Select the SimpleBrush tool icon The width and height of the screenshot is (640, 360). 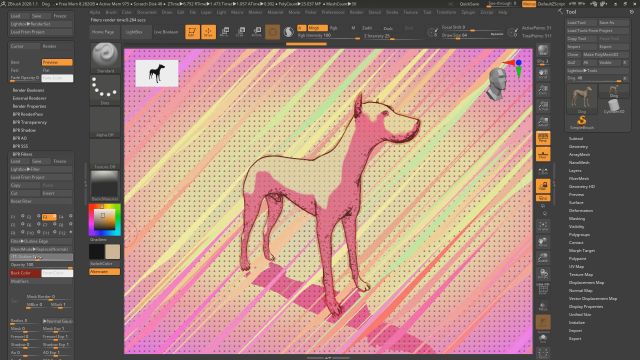pyautogui.click(x=582, y=122)
